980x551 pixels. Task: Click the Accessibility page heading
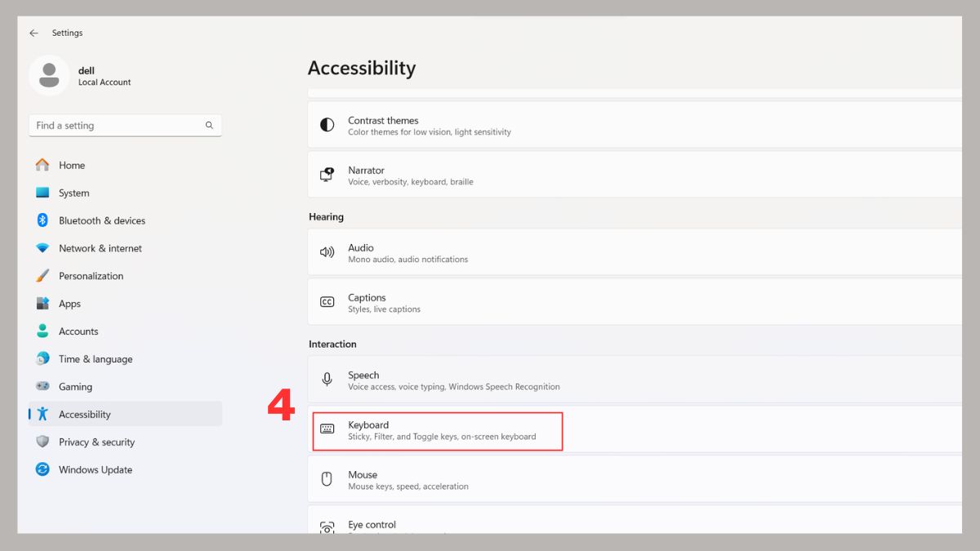[x=362, y=69]
